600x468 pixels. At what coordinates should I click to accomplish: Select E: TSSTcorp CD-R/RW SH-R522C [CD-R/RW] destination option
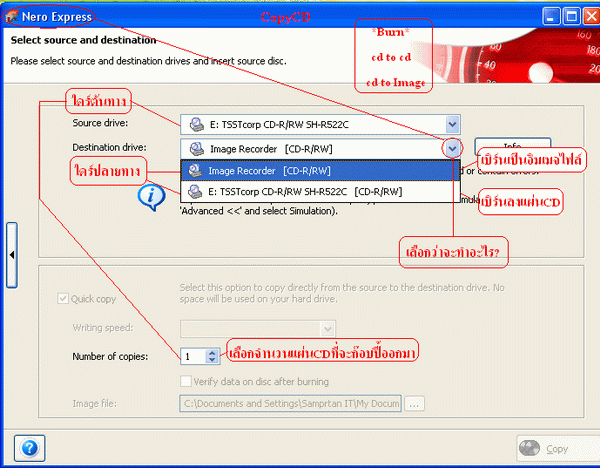click(x=320, y=191)
